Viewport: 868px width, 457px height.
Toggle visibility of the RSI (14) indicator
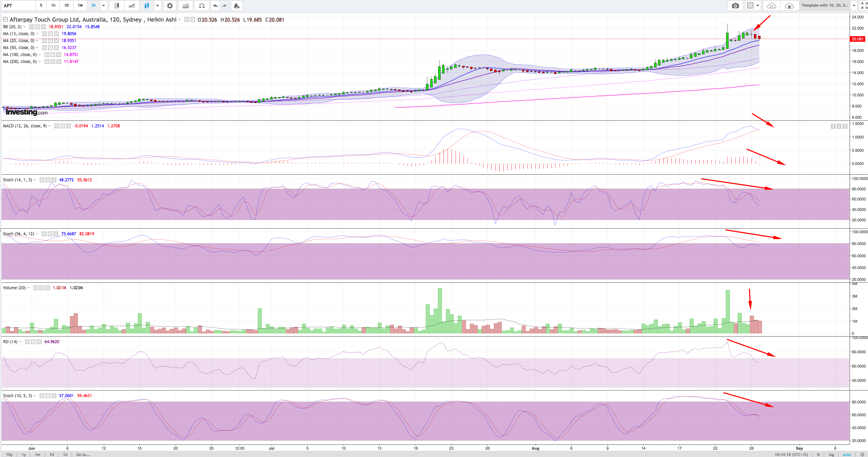pyautogui.click(x=27, y=342)
